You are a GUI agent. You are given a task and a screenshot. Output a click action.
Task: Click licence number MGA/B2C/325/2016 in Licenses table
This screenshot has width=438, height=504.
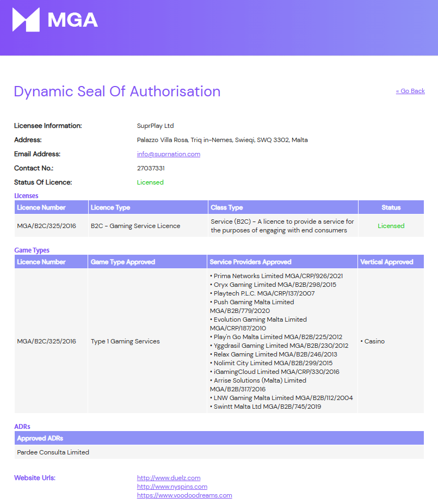coord(47,226)
